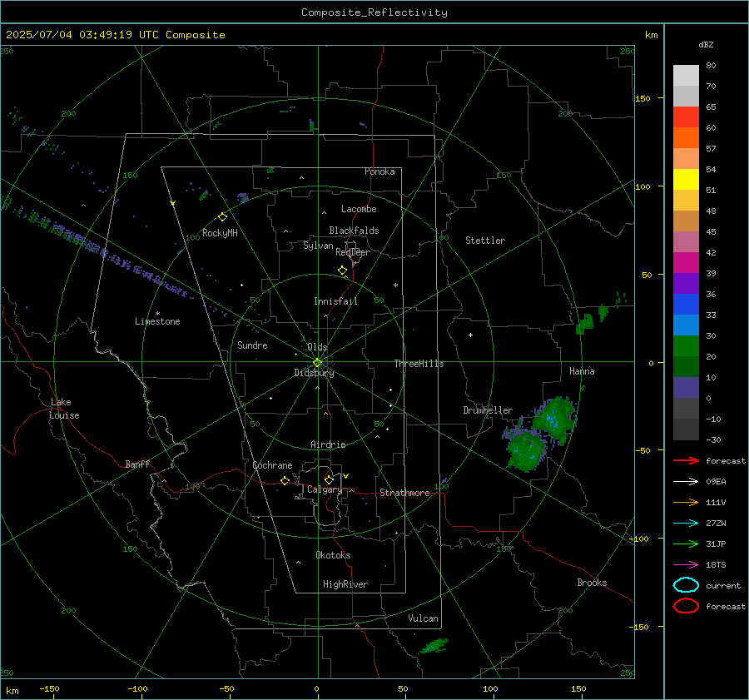
Task: Click the red swatch in dBZ scale
Action: click(686, 117)
